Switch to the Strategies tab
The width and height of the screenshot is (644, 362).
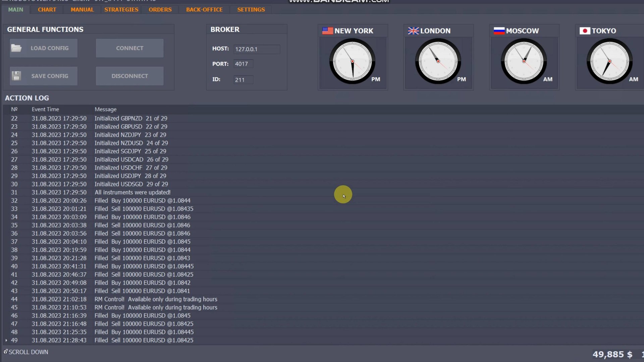pyautogui.click(x=121, y=10)
